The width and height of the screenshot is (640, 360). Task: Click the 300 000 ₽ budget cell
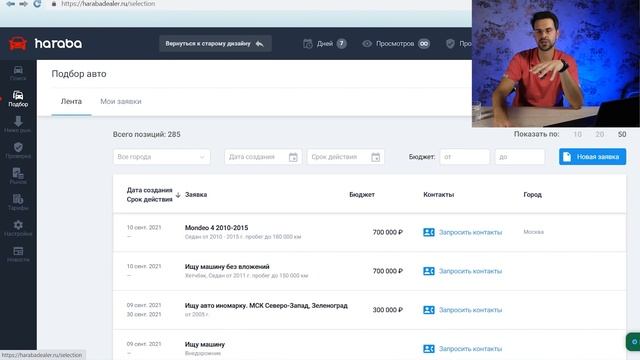pos(387,310)
